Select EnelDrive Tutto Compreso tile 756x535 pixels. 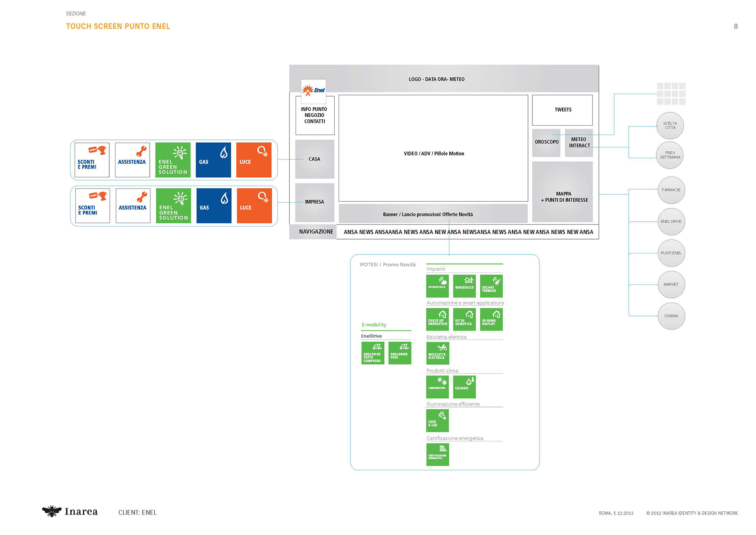372,353
